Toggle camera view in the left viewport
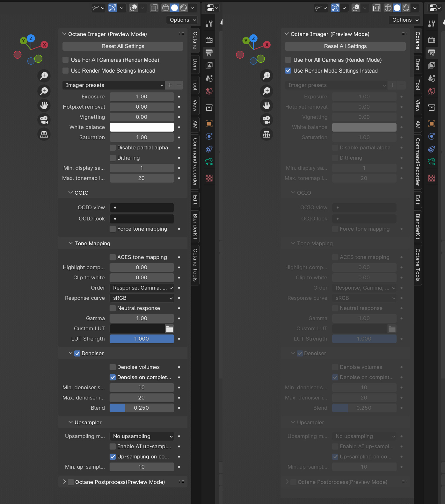This screenshot has width=445, height=504. (44, 120)
